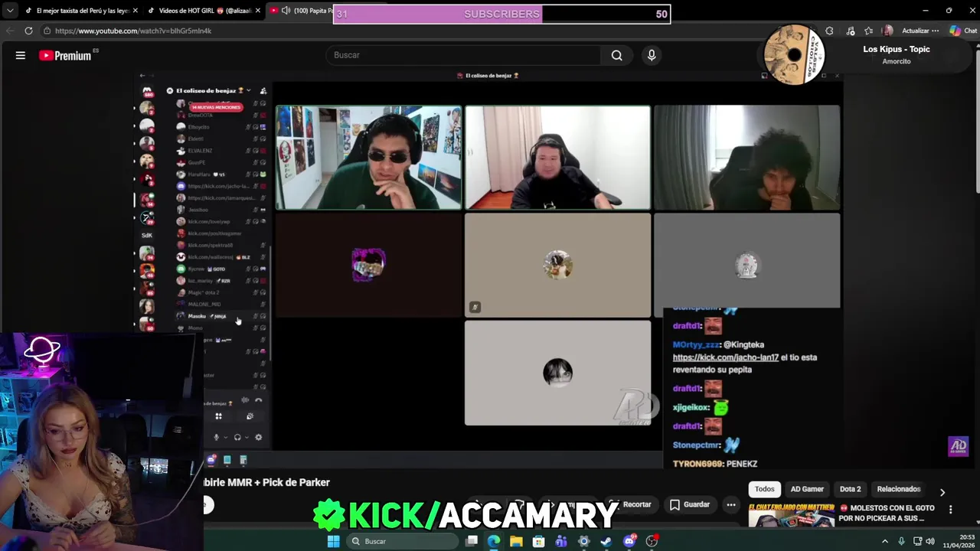The width and height of the screenshot is (980, 551).
Task: Go back with the browser back arrow
Action: (10, 31)
